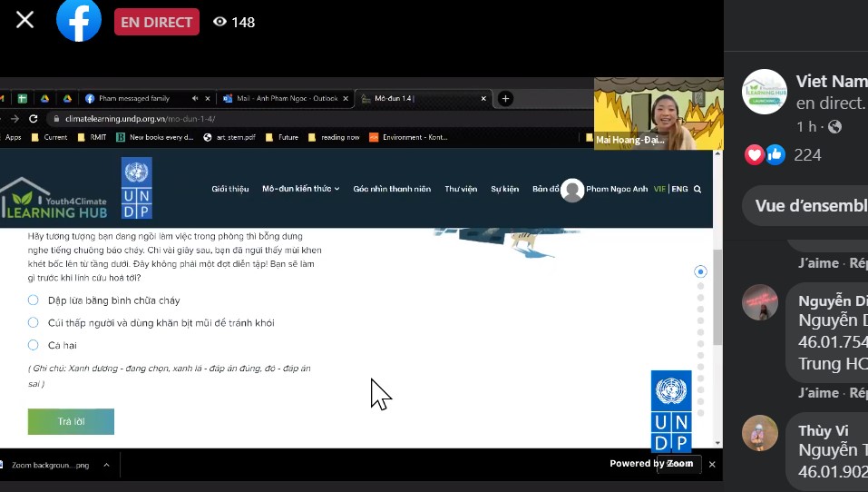Click the scrollbar down arrow

point(718,443)
